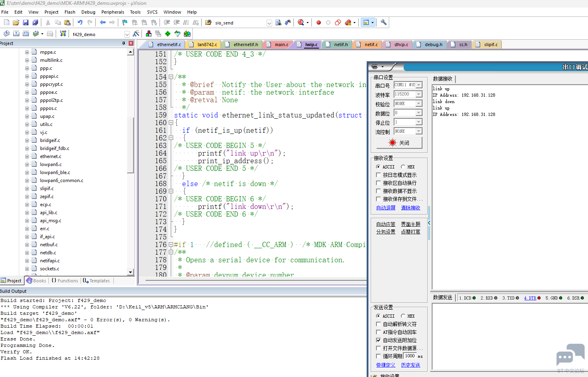
Task: Click the 快捷定义 link
Action: 386,365
